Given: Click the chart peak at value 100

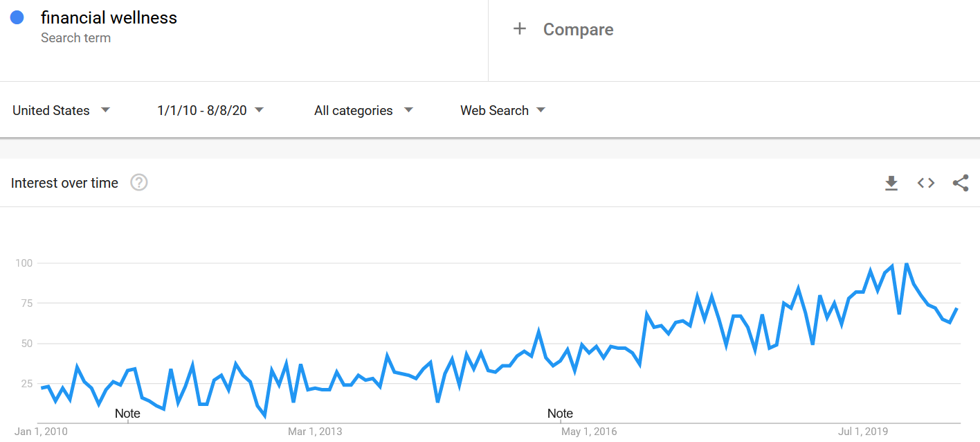Looking at the screenshot, I should 907,264.
